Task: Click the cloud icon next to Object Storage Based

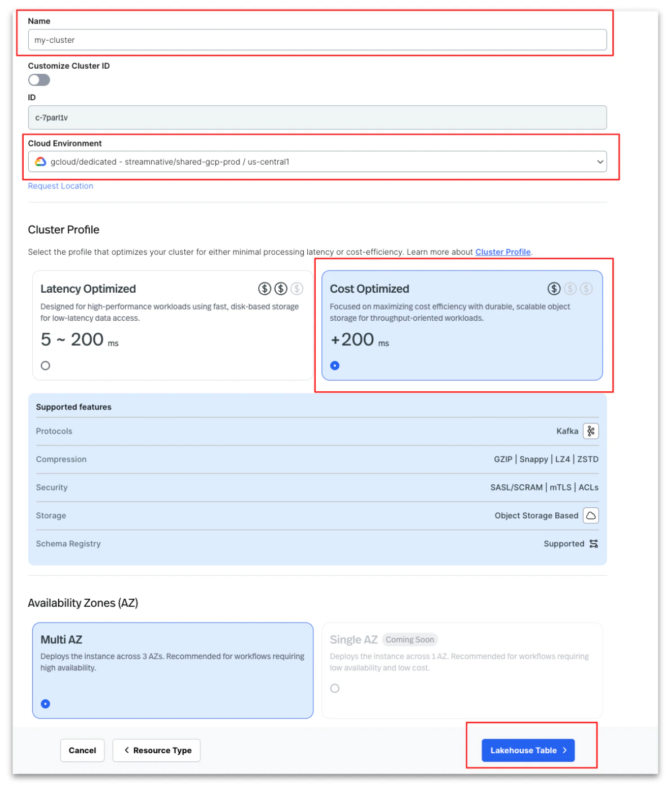Action: tap(590, 515)
